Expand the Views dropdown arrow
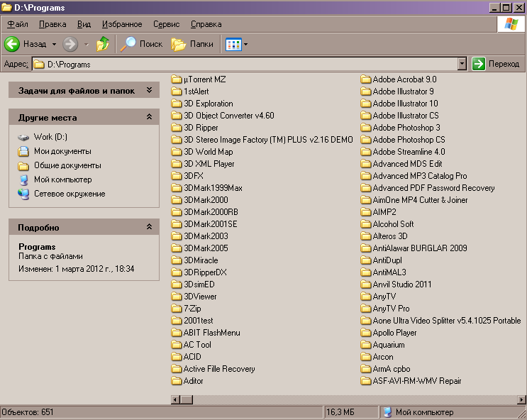527x420 pixels. pos(245,44)
